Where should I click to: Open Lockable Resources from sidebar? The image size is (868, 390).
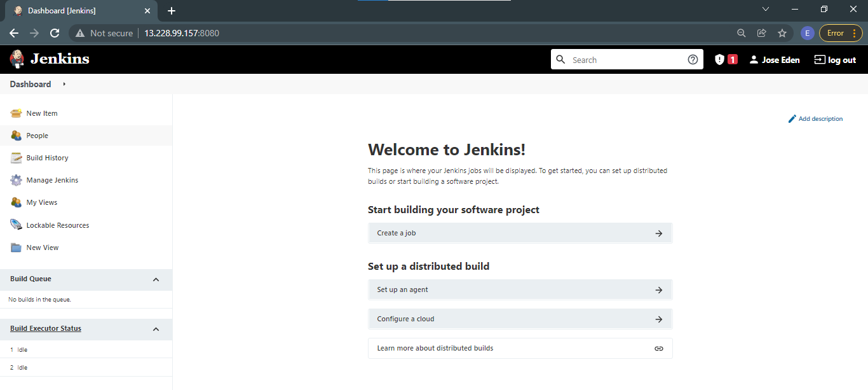[x=58, y=225]
